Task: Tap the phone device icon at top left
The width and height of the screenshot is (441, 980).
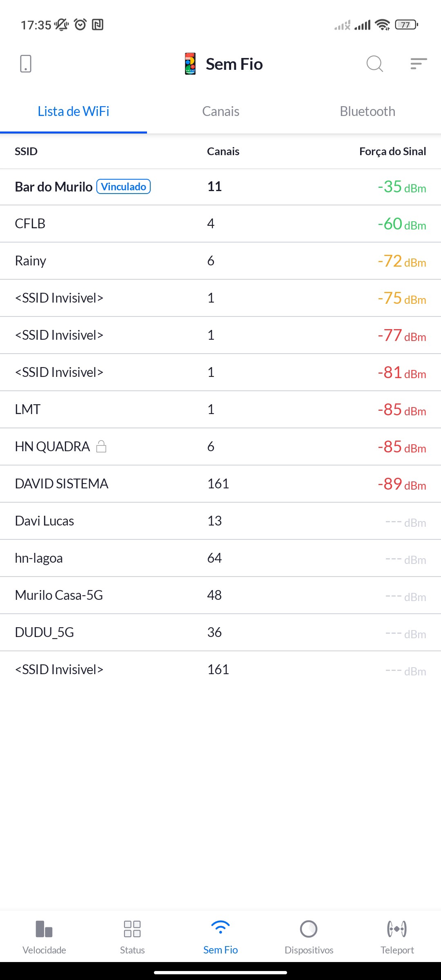Action: (25, 64)
